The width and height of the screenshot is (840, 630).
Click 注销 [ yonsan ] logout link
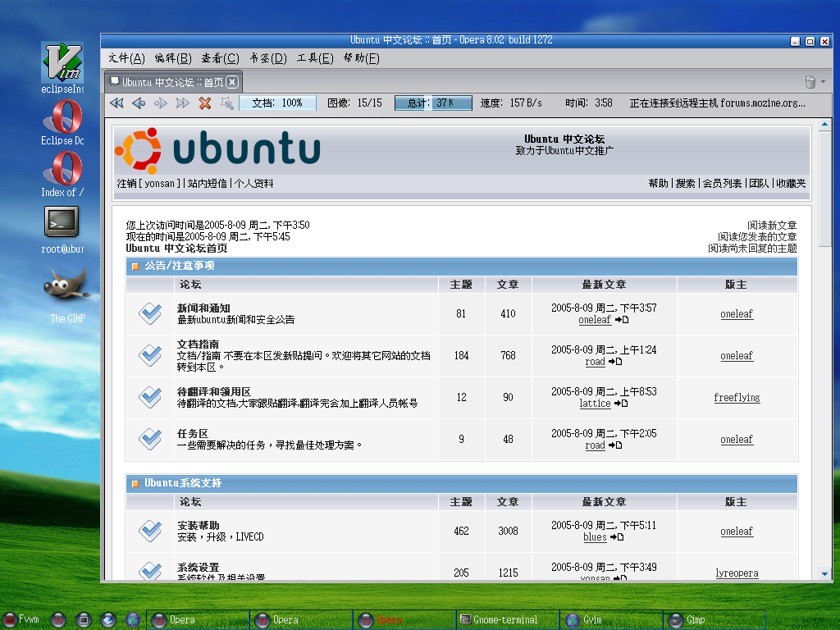coord(148,183)
